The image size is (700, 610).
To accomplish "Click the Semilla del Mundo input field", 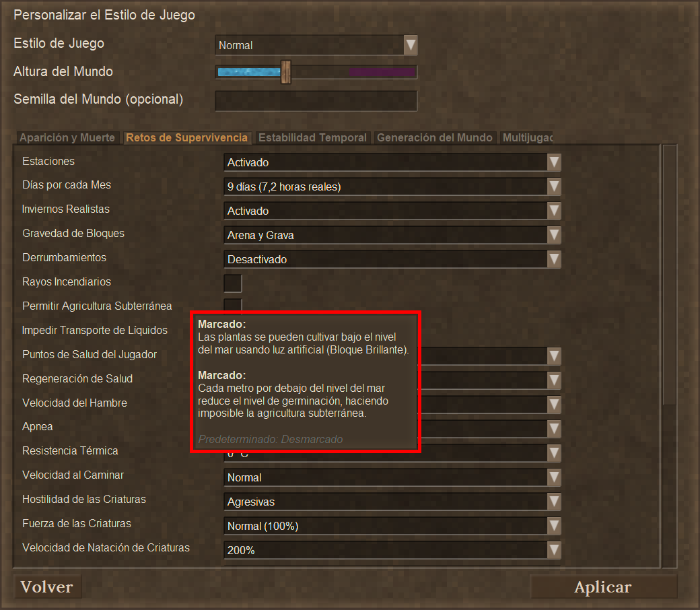I will coord(316,100).
